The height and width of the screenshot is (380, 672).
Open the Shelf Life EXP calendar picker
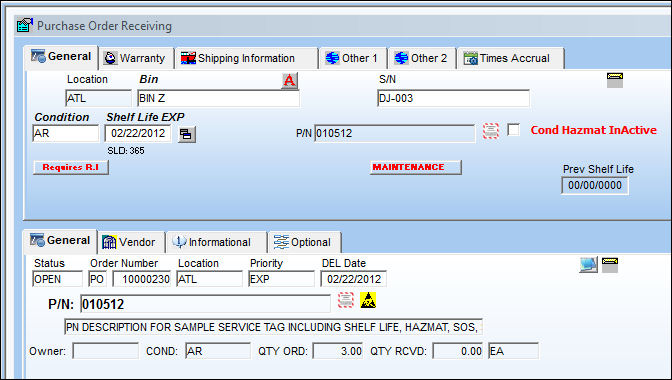tap(186, 135)
